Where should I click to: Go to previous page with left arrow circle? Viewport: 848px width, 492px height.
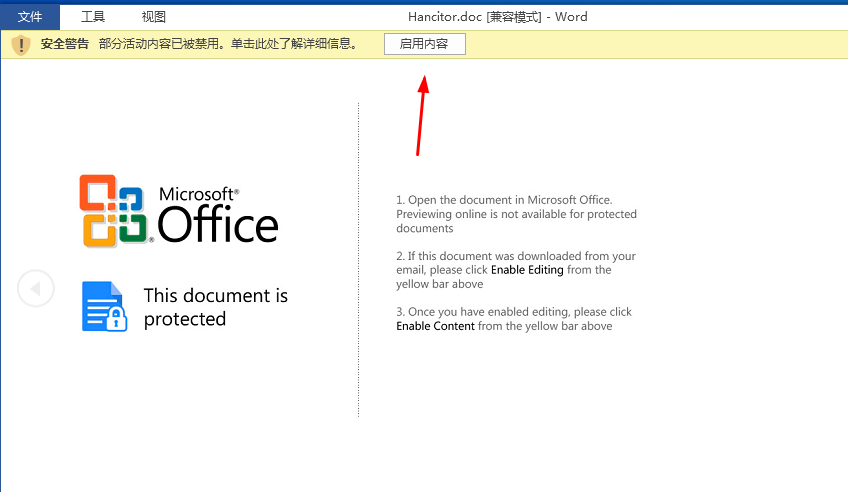tap(36, 288)
